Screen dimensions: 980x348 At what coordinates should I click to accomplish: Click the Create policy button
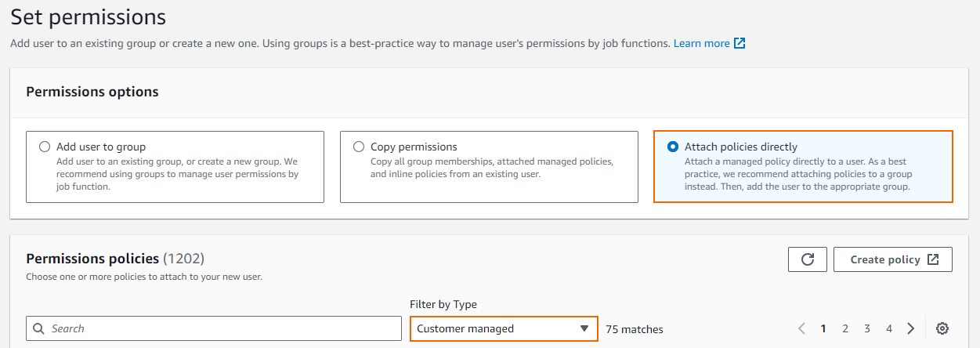click(892, 259)
